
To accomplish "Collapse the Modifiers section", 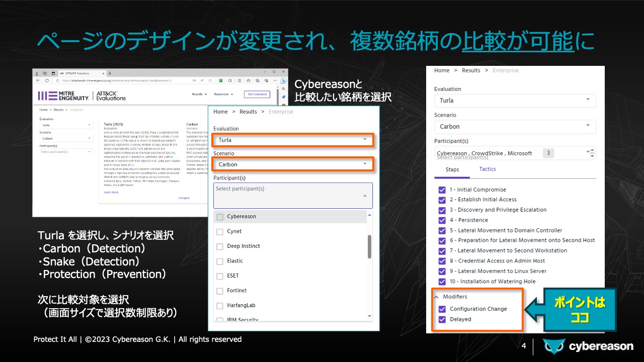I will coord(437,297).
